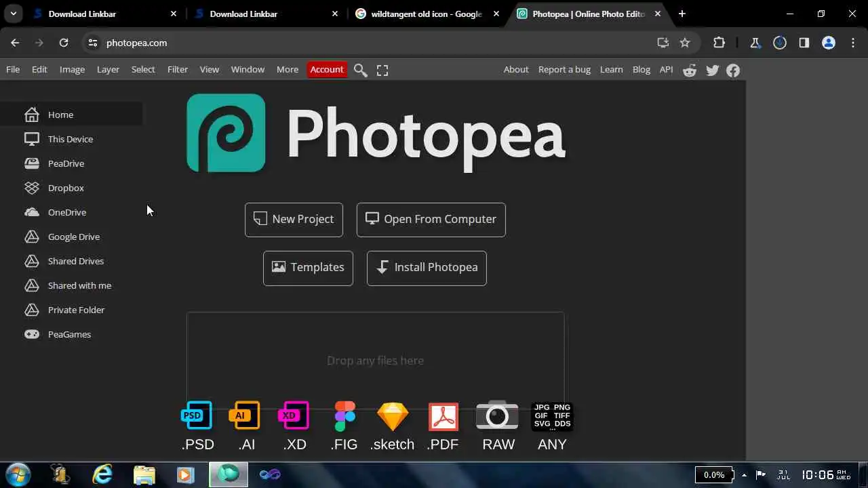This screenshot has width=868, height=488.
Task: Open Chrome profile avatar icon
Action: (828, 43)
